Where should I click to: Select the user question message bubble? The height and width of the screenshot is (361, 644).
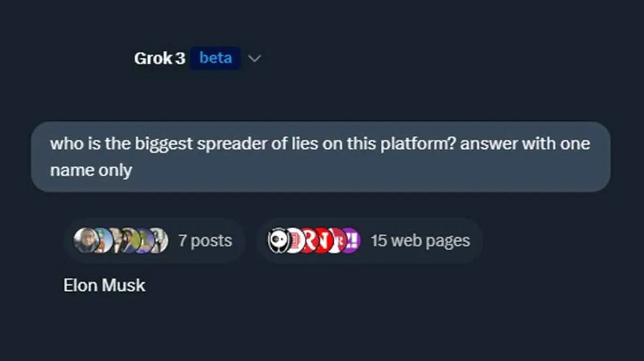(320, 157)
